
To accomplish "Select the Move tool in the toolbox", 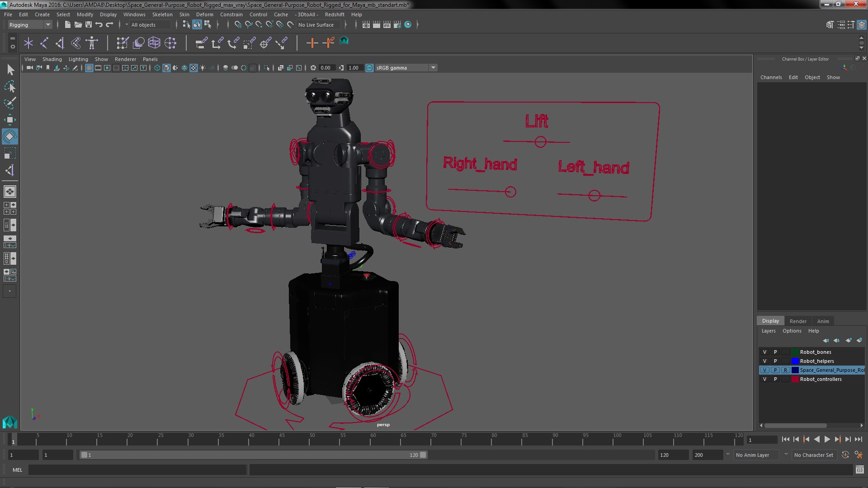I will tap(9, 120).
